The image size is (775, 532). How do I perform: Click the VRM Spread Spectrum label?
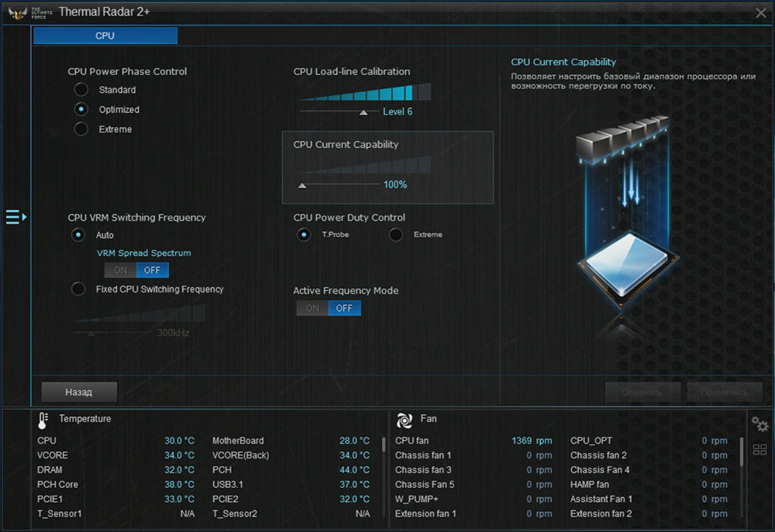point(144,253)
